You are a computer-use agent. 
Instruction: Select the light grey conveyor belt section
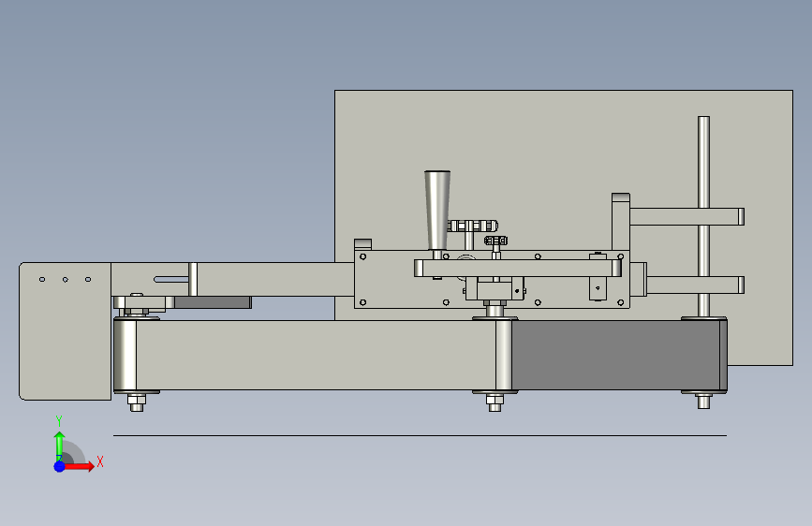tap(316, 355)
